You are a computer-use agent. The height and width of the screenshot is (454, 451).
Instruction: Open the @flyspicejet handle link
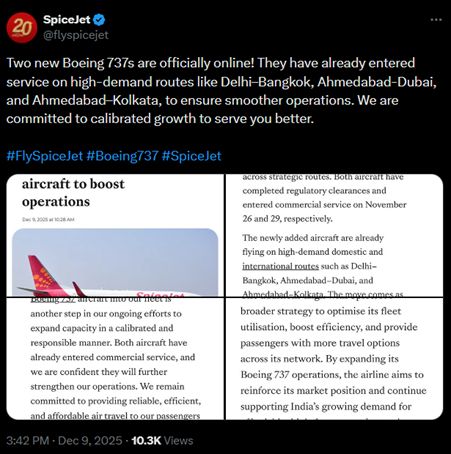point(76,35)
